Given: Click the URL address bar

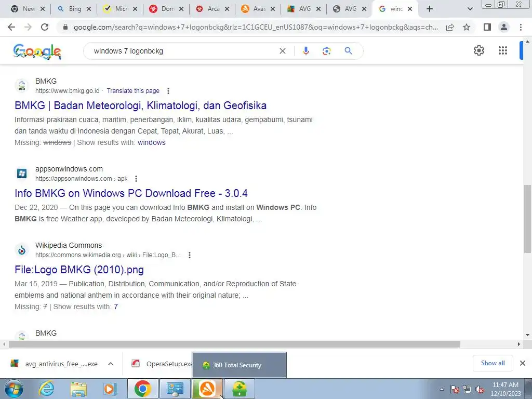Looking at the screenshot, I should pos(255,27).
